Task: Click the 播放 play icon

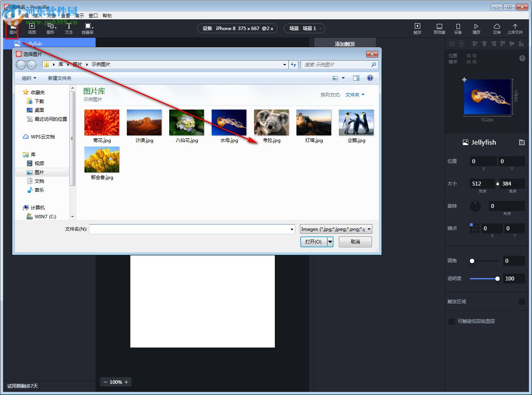Action: [476, 29]
